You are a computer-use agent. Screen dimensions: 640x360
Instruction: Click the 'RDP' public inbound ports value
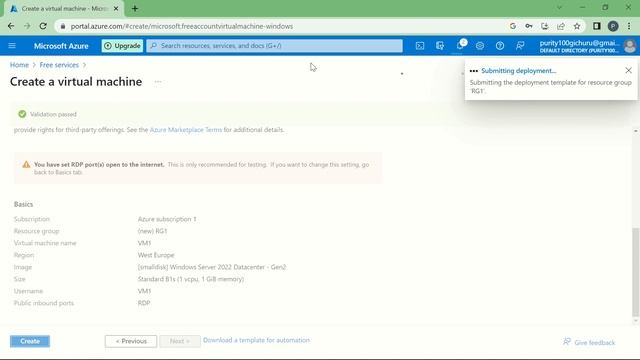pyautogui.click(x=144, y=303)
